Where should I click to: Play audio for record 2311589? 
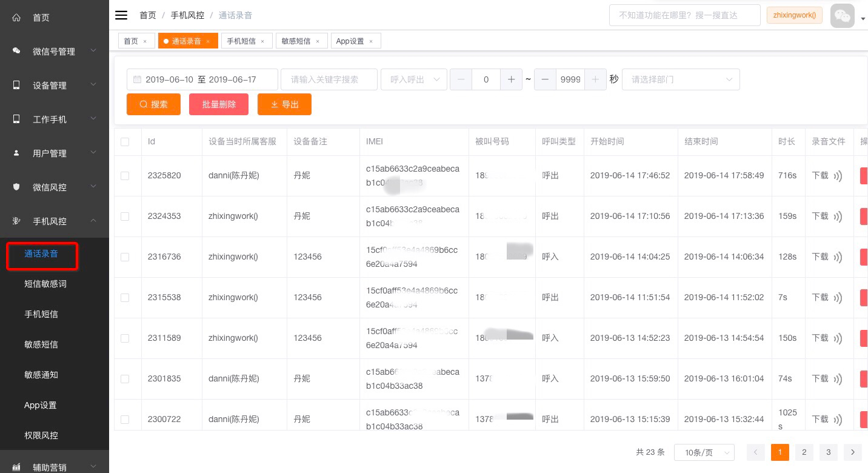pos(838,338)
